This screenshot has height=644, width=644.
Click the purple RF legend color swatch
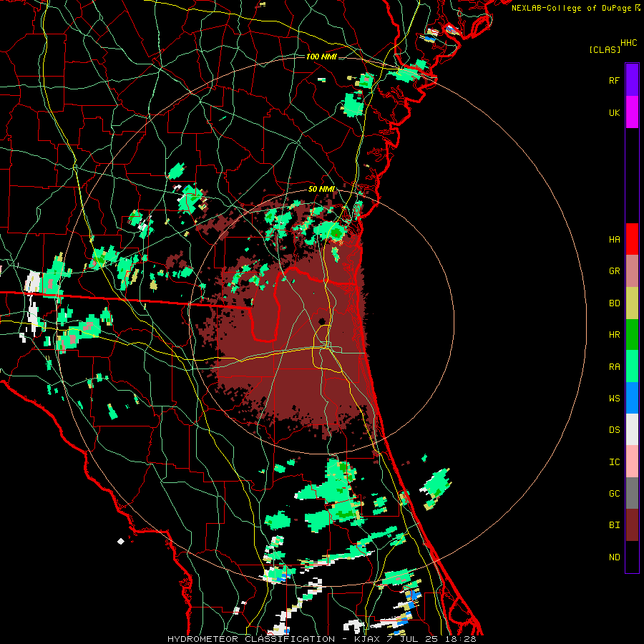point(632,80)
